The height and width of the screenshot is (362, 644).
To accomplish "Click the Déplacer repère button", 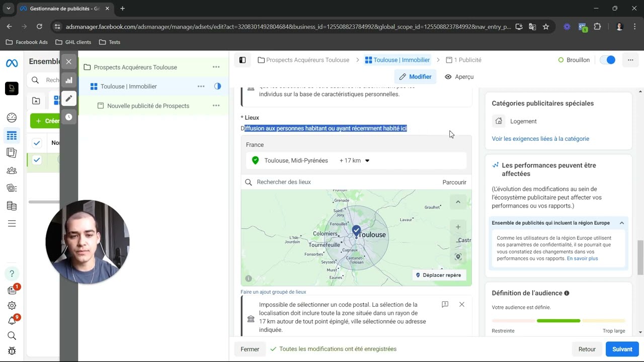I will tap(439, 275).
